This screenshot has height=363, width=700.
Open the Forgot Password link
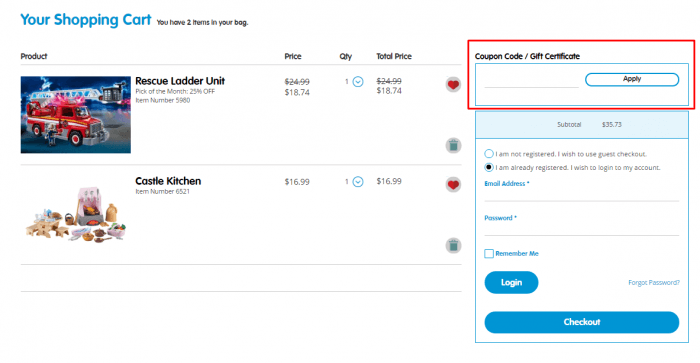pyautogui.click(x=654, y=283)
